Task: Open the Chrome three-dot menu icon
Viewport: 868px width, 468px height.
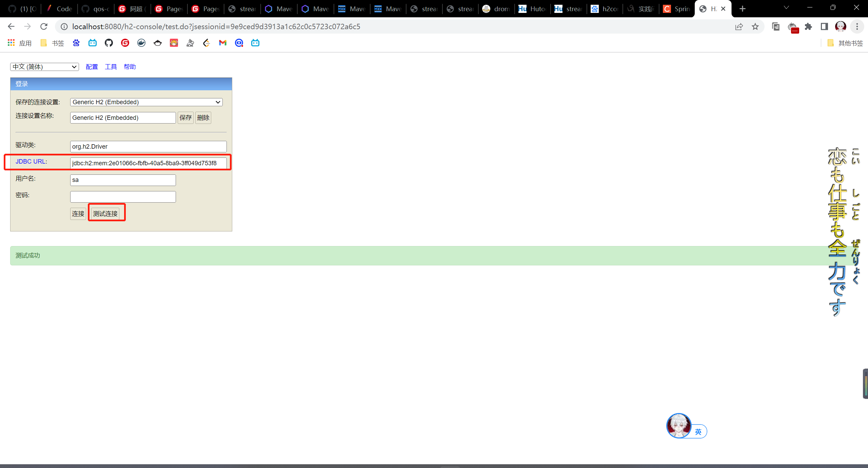Action: pyautogui.click(x=857, y=26)
